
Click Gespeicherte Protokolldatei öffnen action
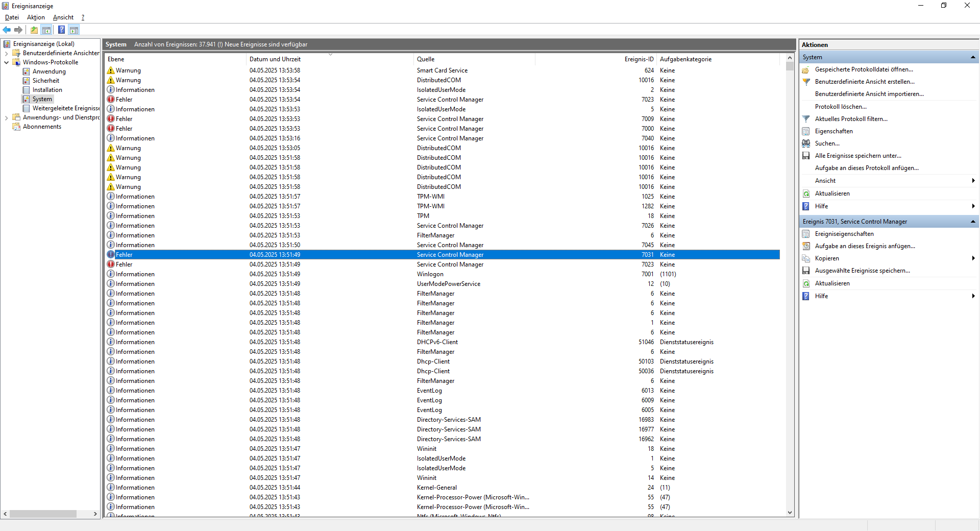coord(864,69)
